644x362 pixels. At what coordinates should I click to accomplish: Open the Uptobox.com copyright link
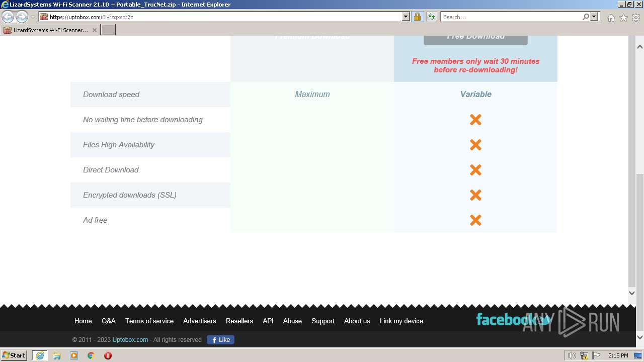pos(130,340)
